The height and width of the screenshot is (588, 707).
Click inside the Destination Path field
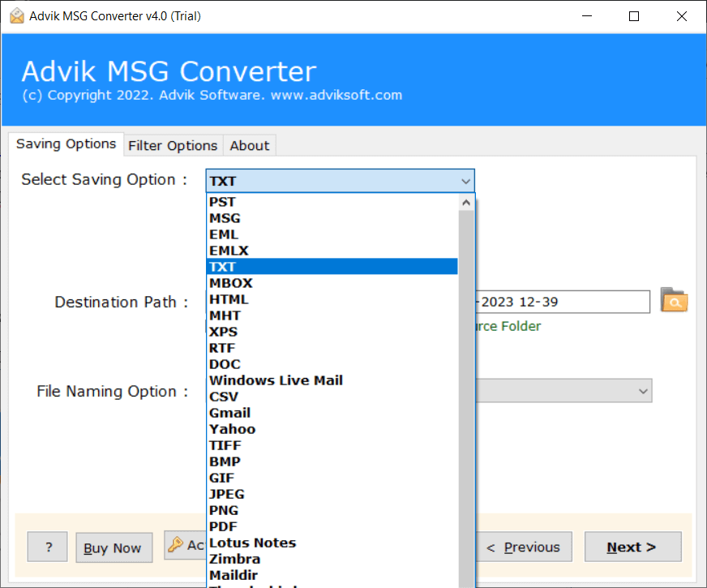pyautogui.click(x=562, y=302)
